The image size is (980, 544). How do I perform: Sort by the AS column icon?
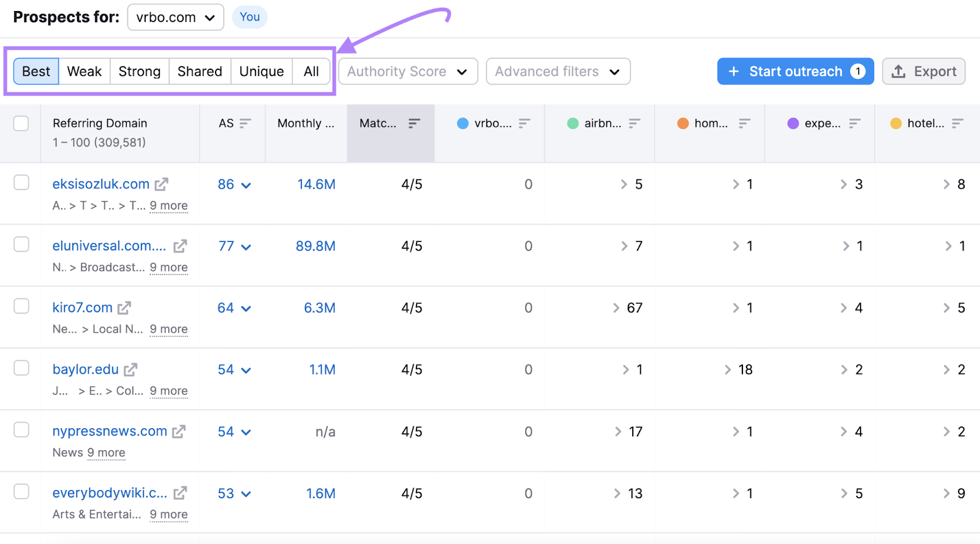(x=245, y=123)
